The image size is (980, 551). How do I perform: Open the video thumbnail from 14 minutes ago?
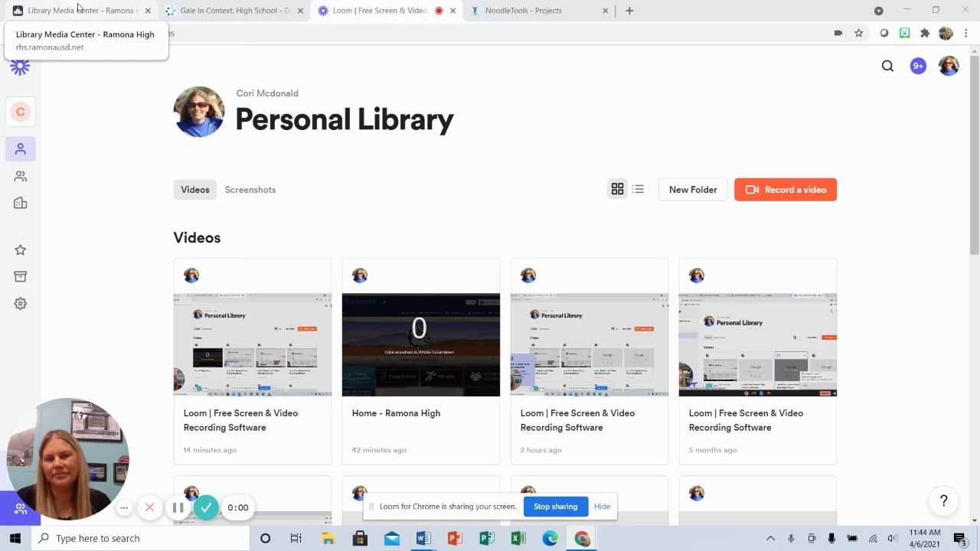[253, 344]
